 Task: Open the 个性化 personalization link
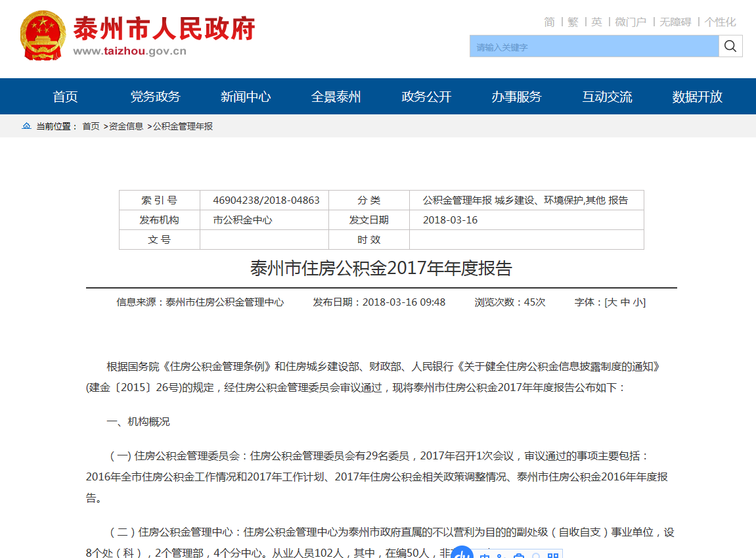pyautogui.click(x=720, y=22)
